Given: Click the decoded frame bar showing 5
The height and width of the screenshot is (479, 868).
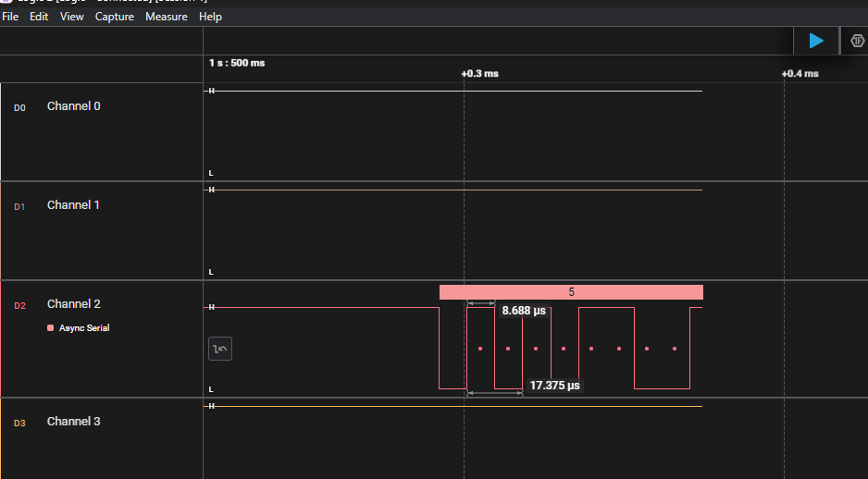Looking at the screenshot, I should click(571, 292).
